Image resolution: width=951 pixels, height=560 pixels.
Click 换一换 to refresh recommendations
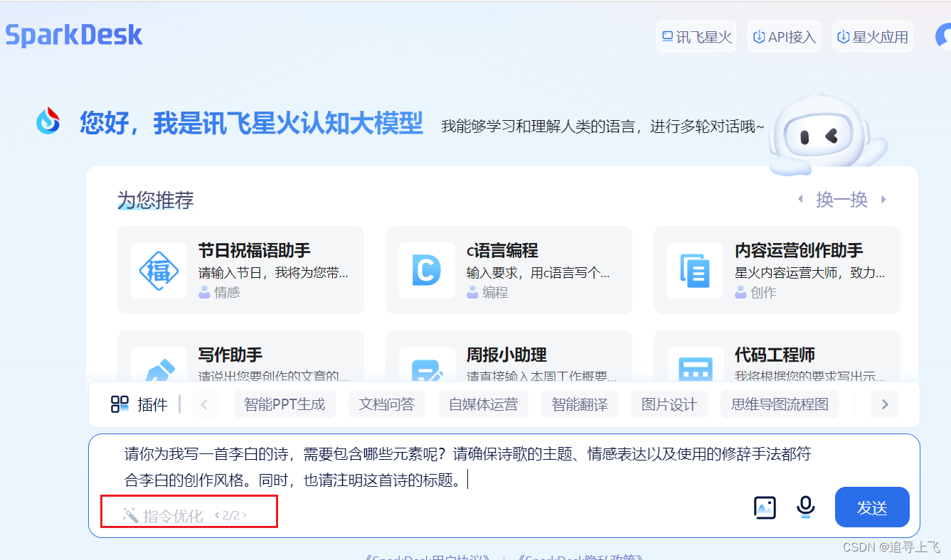(842, 200)
